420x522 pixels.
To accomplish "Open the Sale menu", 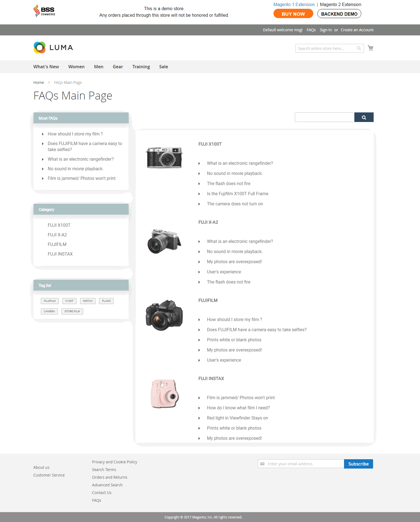I will pos(164,67).
